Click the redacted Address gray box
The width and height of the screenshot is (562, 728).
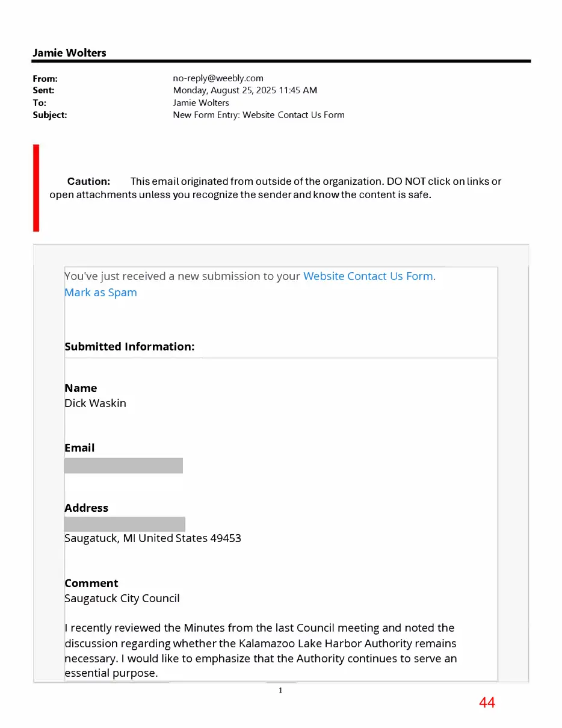(125, 524)
